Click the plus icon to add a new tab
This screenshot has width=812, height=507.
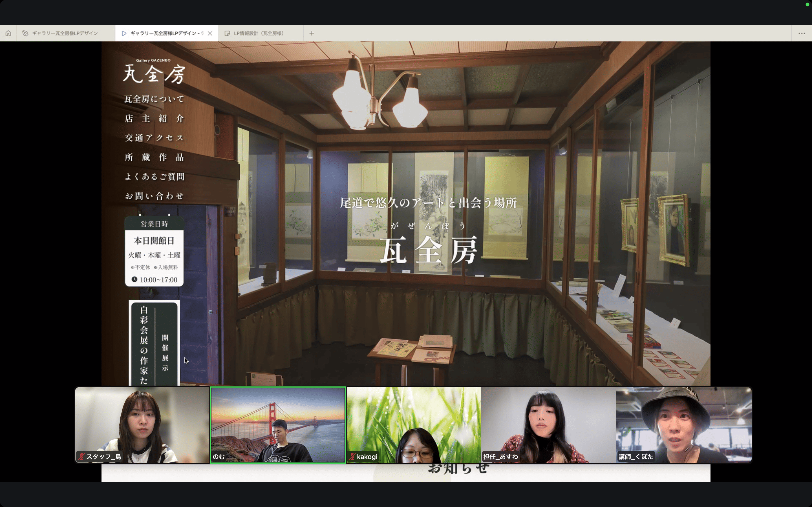311,33
